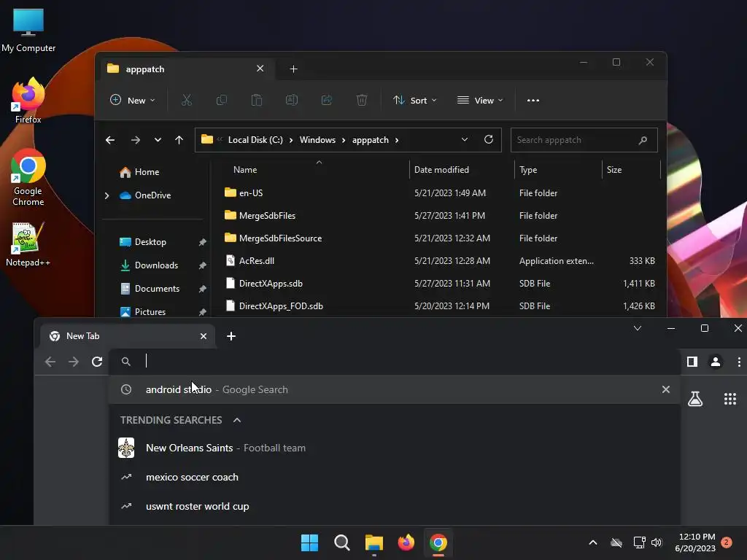Close the New Tab Chrome tab
The width and height of the screenshot is (747, 560).
204,336
